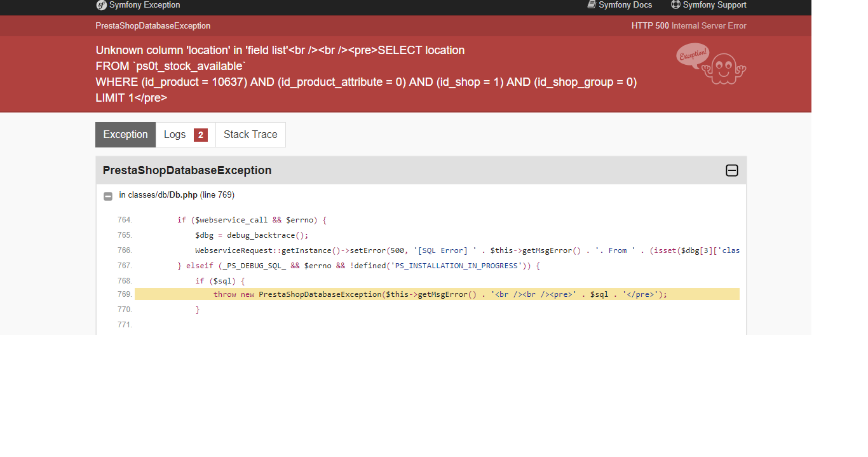Click the PrestaShopDatabaseException panel heading
The height and width of the screenshot is (457, 868).
[187, 170]
